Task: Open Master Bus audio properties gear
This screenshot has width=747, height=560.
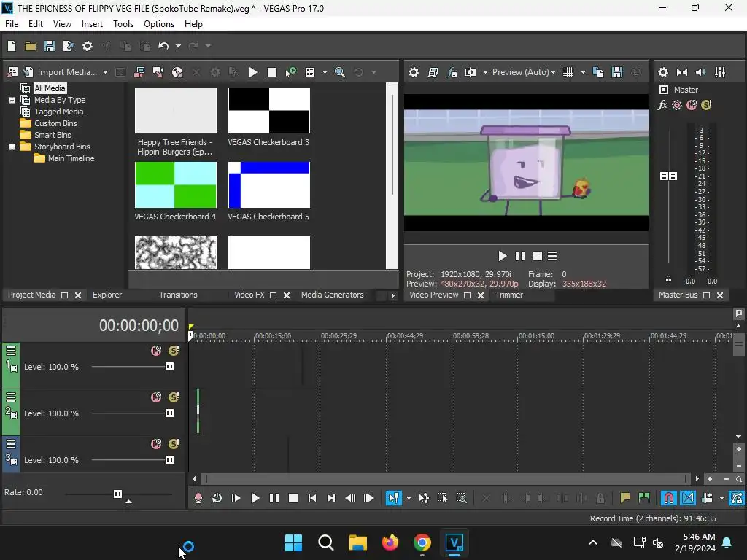Action: point(662,72)
